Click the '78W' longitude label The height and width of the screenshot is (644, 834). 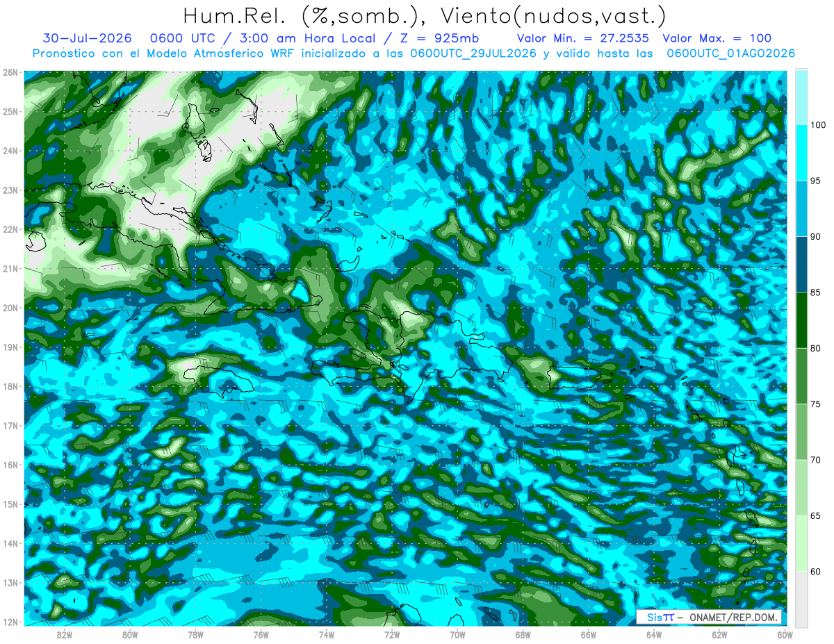coord(195,634)
